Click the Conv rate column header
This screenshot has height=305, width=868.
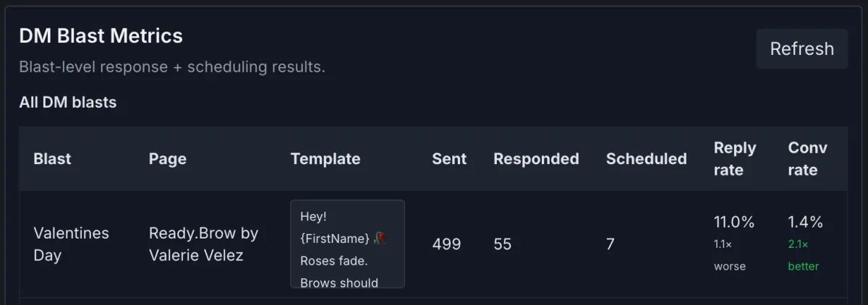pyautogui.click(x=807, y=159)
